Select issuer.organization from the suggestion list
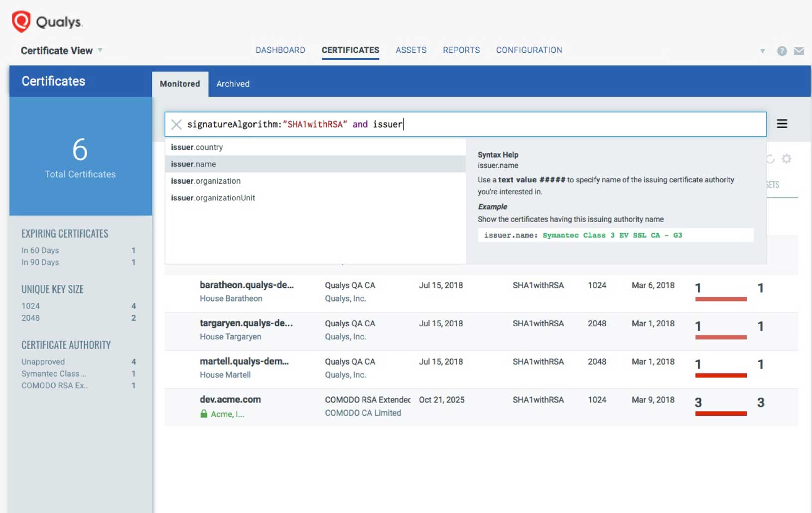 [205, 181]
